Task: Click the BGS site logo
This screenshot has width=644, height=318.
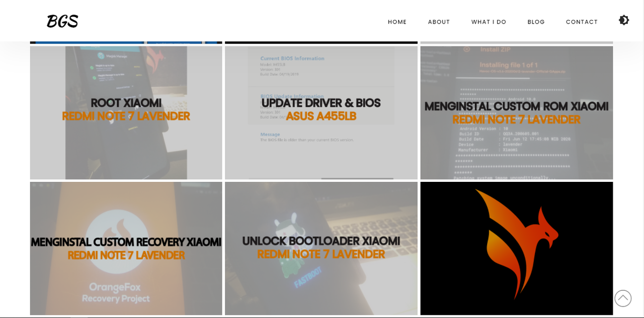Action: click(62, 21)
